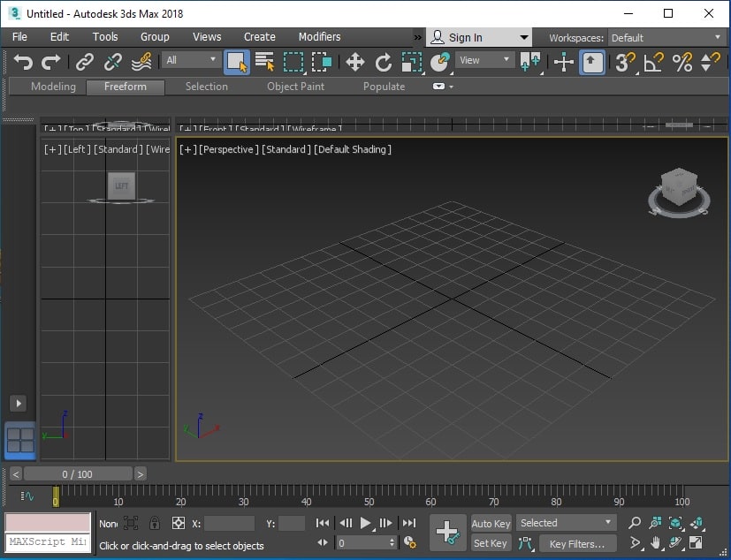The height and width of the screenshot is (560, 731).
Task: Toggle Key Mode next to frame field
Action: (x=323, y=542)
